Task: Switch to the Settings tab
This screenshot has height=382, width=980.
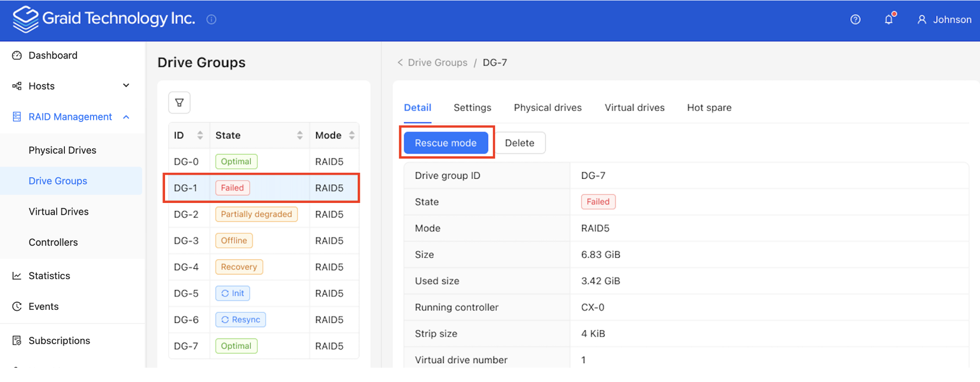Action: pos(472,108)
